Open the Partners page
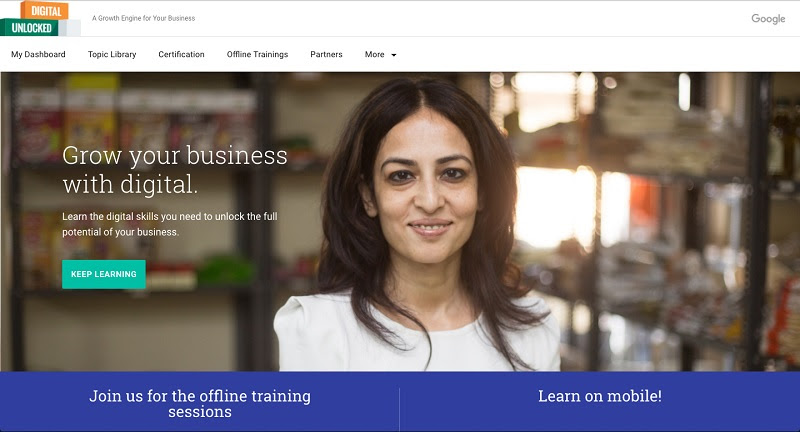Image resolution: width=800 pixels, height=432 pixels. [326, 55]
